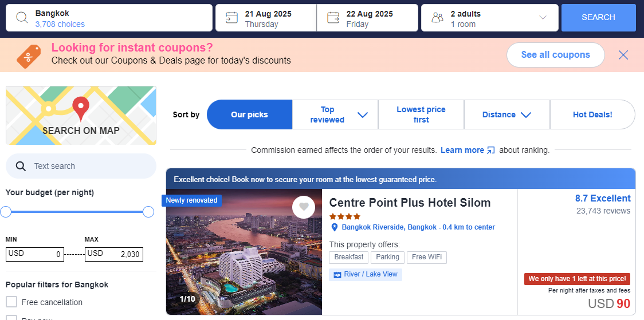This screenshot has width=644, height=320.
Task: Click the orange coupon tag icon
Action: tap(29, 57)
